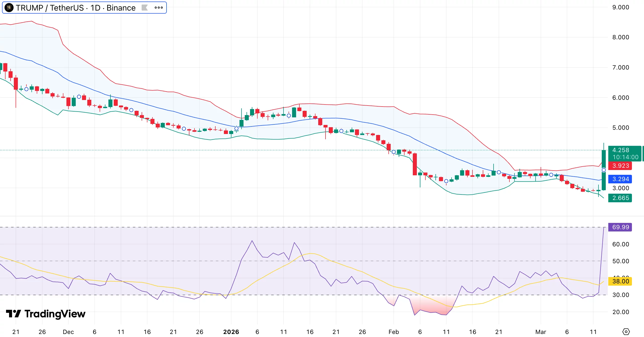Click the TRUMP coin logo icon
The height and width of the screenshot is (337, 644).
tap(9, 8)
